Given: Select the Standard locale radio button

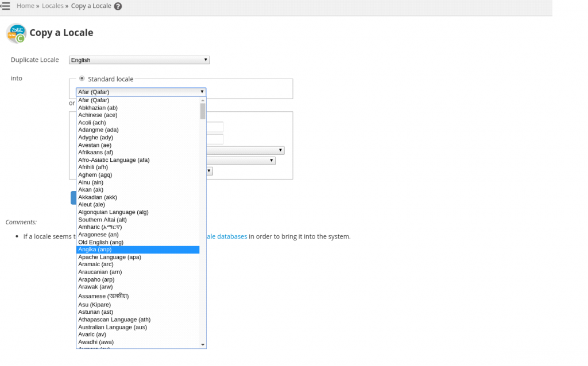Looking at the screenshot, I should coord(82,79).
